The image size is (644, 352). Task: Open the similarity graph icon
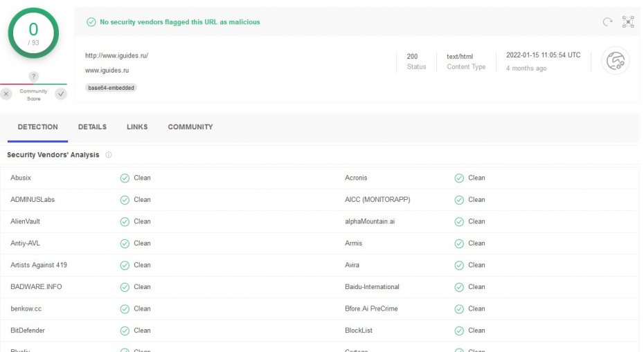coord(628,22)
